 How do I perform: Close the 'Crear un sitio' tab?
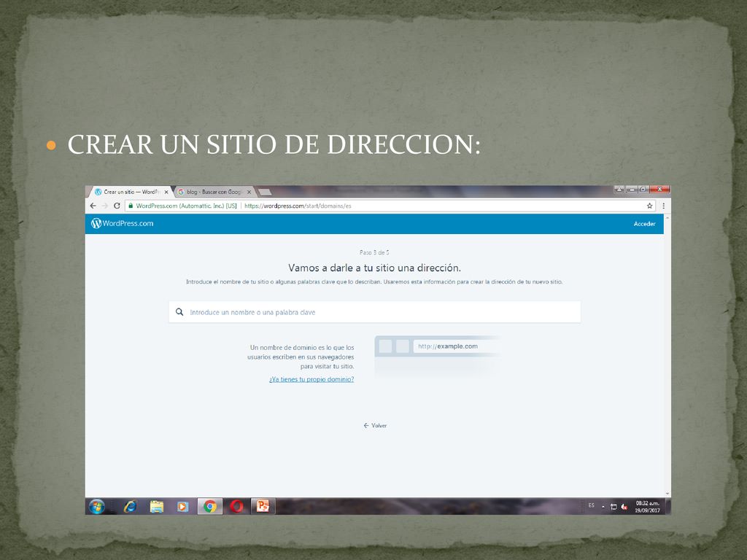[166, 192]
